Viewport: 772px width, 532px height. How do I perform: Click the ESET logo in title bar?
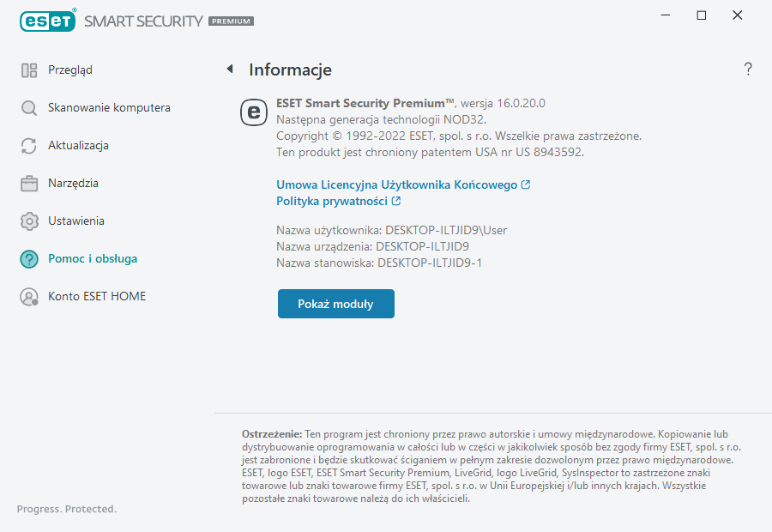click(48, 20)
